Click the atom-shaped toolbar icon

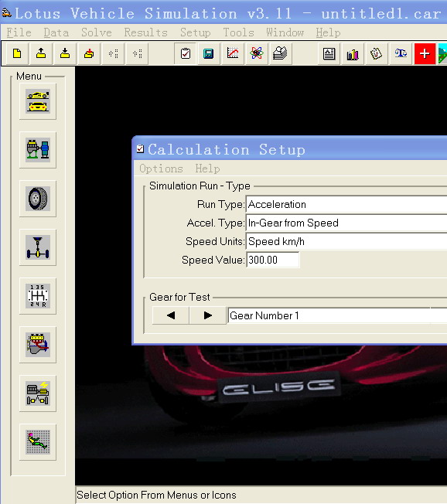coord(257,53)
